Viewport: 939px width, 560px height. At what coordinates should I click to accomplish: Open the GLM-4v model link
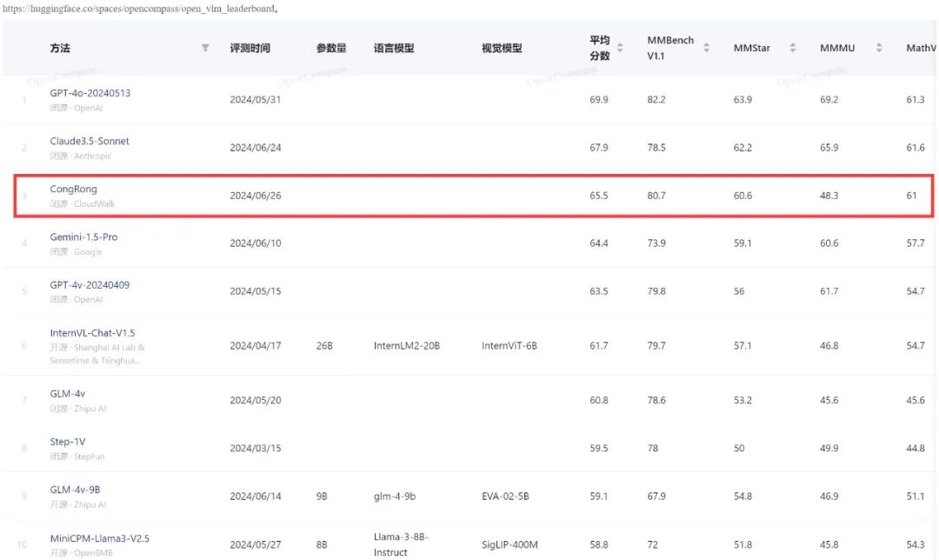[x=67, y=394]
